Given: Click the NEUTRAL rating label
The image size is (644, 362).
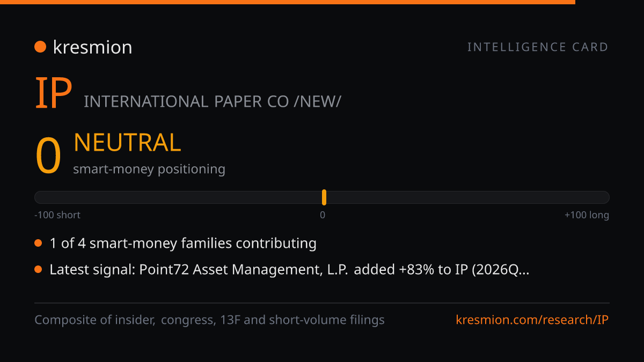Looking at the screenshot, I should click(127, 143).
